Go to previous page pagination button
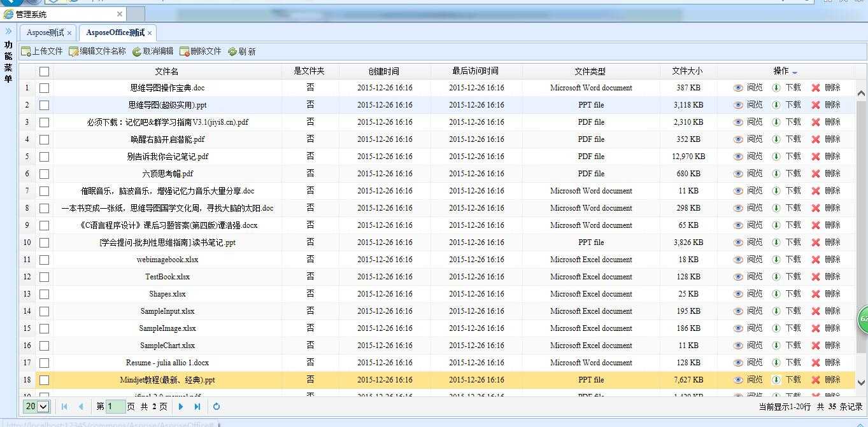Screen dimensions: 868x427 click(81, 407)
